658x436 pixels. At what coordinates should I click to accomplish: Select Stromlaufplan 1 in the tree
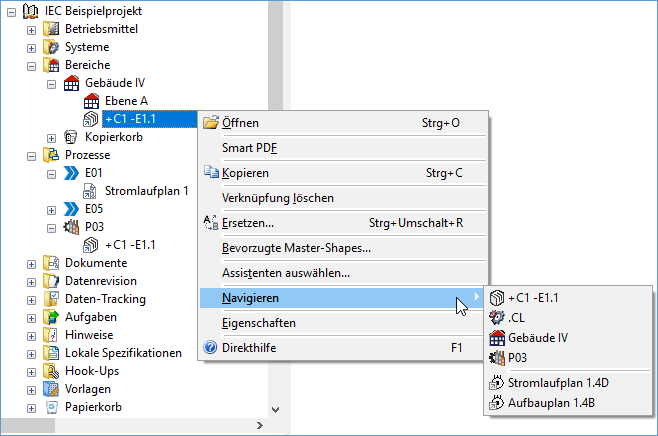(146, 191)
